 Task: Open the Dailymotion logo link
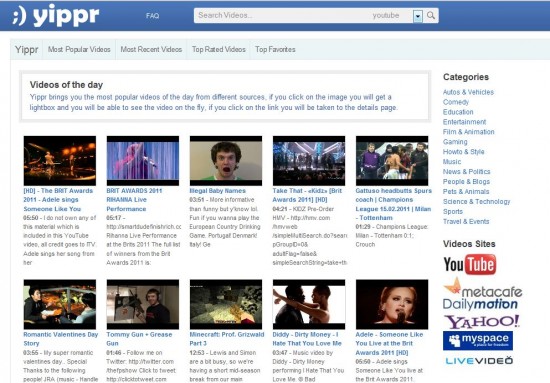[480, 304]
